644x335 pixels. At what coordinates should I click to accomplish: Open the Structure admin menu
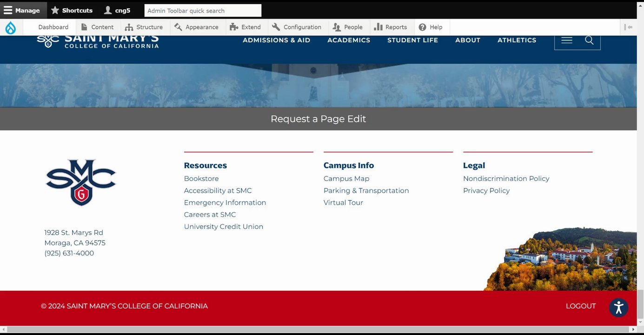point(144,27)
